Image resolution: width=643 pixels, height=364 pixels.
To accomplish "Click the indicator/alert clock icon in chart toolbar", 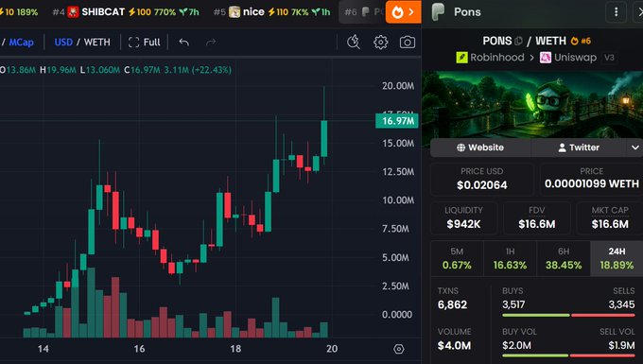I will (x=354, y=42).
